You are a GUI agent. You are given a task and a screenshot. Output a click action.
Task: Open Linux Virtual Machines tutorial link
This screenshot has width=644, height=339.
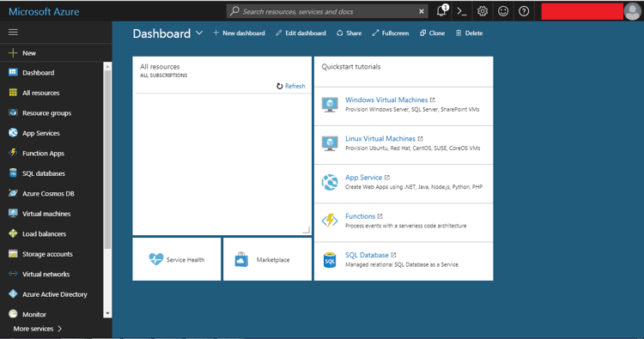pyautogui.click(x=380, y=139)
